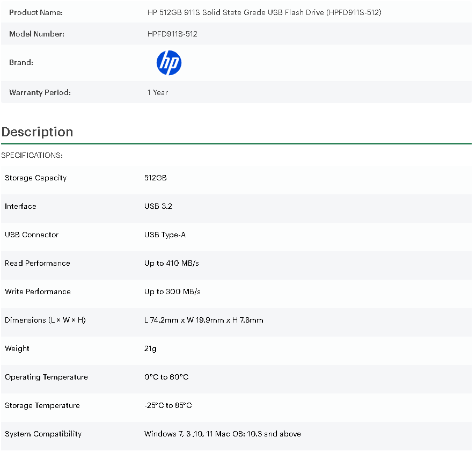Click the Up to 410 MB/s read speed
Image resolution: width=476 pixels, height=452 pixels.
pyautogui.click(x=172, y=263)
